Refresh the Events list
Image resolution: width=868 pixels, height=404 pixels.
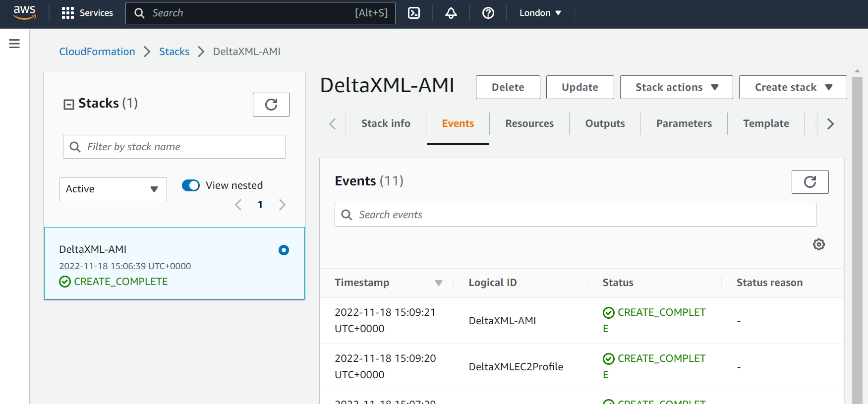pyautogui.click(x=810, y=182)
